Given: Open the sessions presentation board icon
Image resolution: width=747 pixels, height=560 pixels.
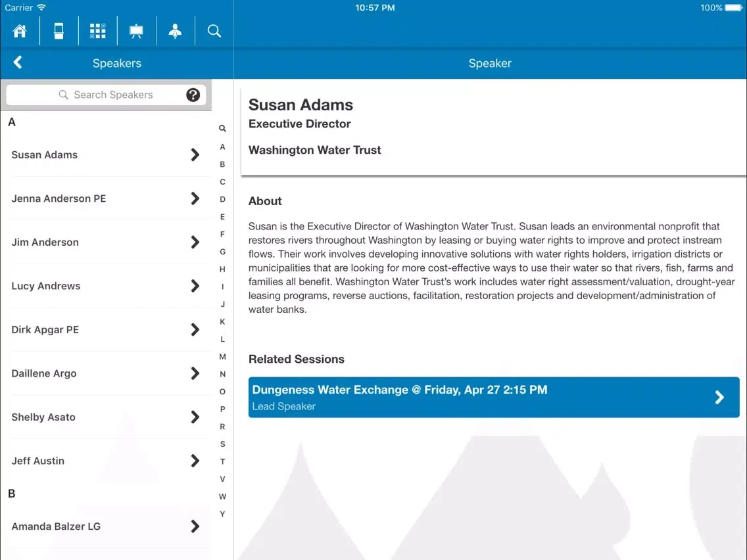Looking at the screenshot, I should [136, 31].
